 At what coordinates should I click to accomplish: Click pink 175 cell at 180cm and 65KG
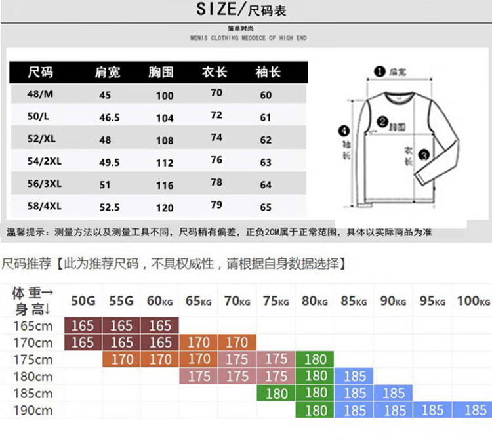[x=198, y=376]
